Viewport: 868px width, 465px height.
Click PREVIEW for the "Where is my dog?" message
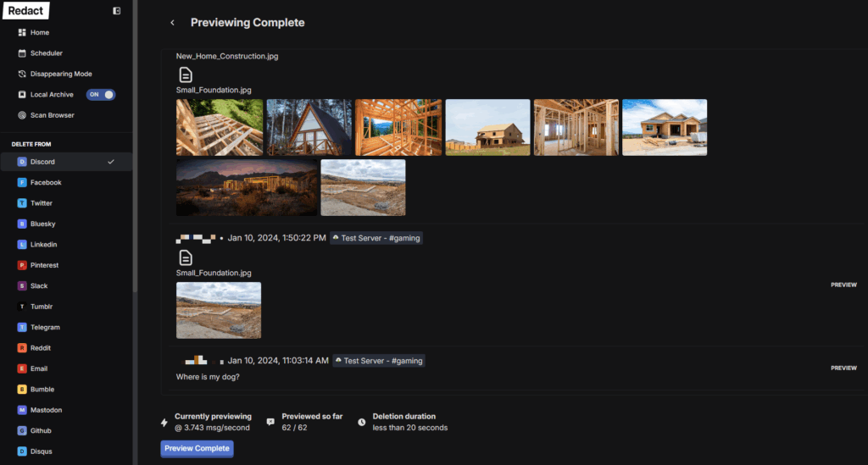(x=843, y=368)
